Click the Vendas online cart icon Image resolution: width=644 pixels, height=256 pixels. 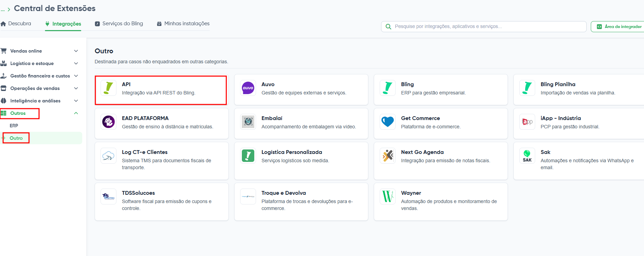pyautogui.click(x=3, y=51)
